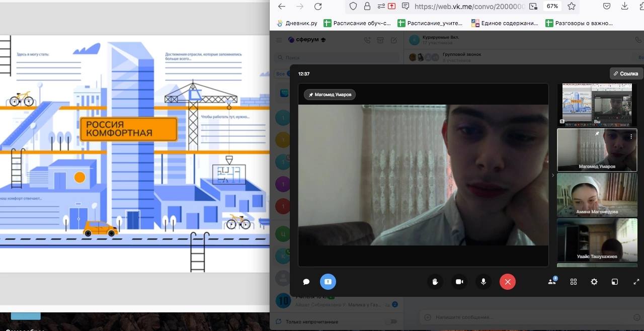The image size is (644, 331).
Task: Toggle the camera on or off
Action: click(459, 282)
